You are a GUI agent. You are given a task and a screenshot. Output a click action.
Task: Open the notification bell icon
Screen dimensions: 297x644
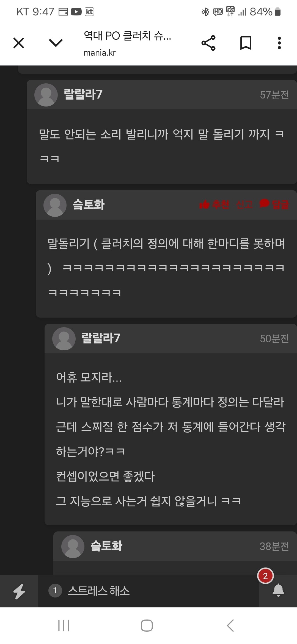click(278, 590)
